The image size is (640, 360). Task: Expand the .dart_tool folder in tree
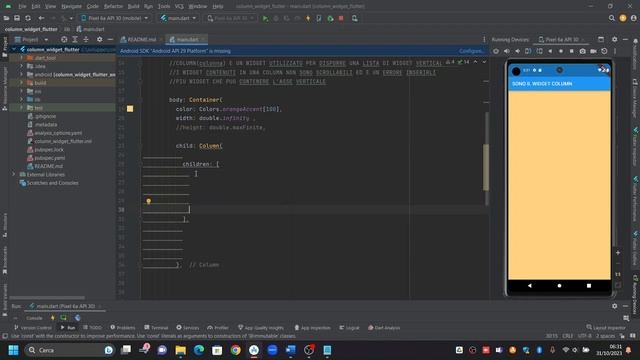coord(21,58)
